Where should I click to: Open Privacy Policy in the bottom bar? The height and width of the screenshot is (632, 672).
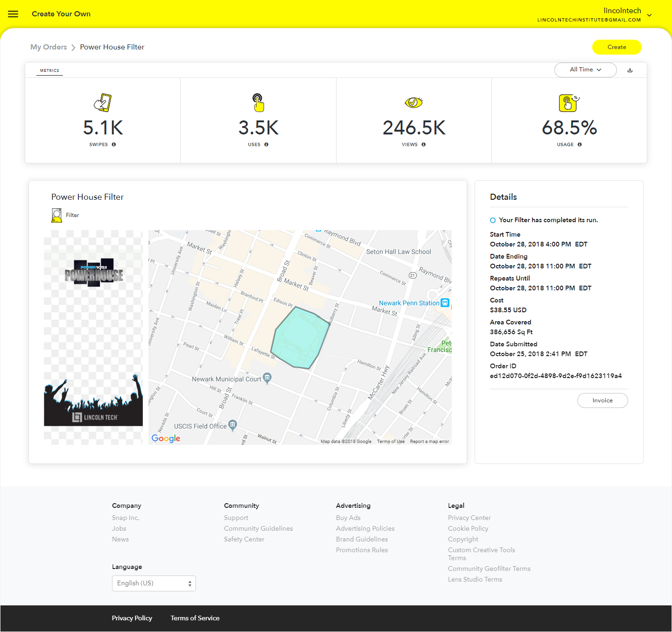click(x=132, y=618)
